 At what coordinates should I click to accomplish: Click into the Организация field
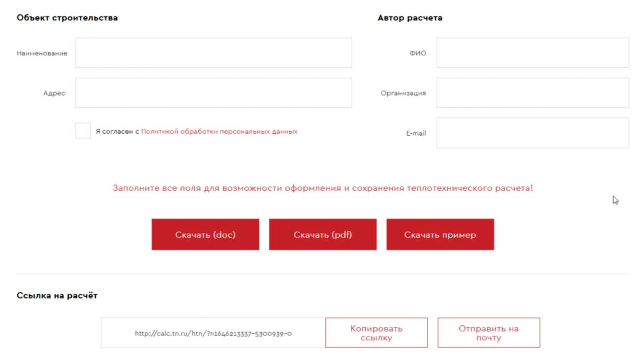pyautogui.click(x=533, y=93)
